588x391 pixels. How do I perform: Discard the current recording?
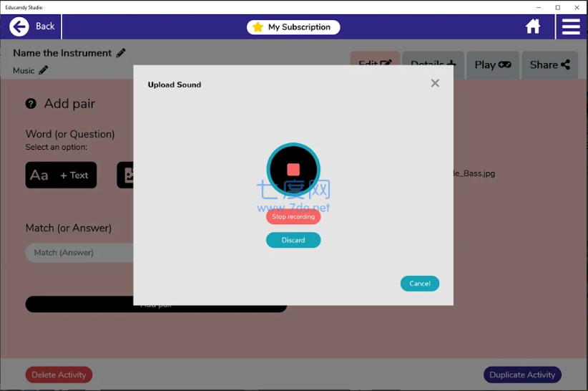[293, 240]
